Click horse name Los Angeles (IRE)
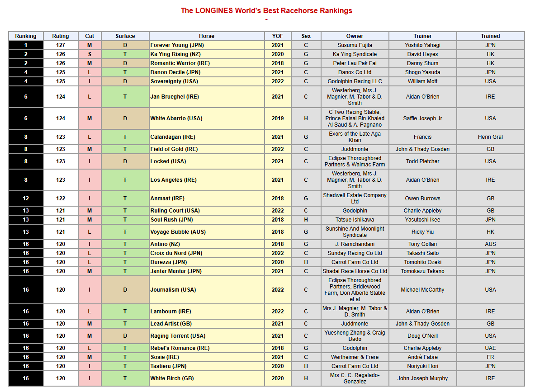Viewport: 535px width, 392px height. tap(174, 180)
